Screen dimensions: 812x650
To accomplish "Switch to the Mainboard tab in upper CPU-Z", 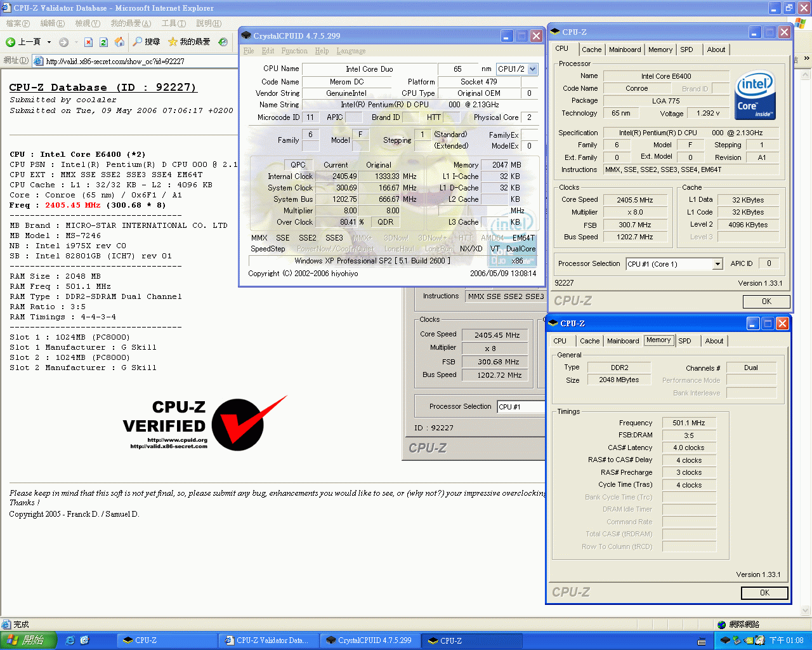I will 625,50.
